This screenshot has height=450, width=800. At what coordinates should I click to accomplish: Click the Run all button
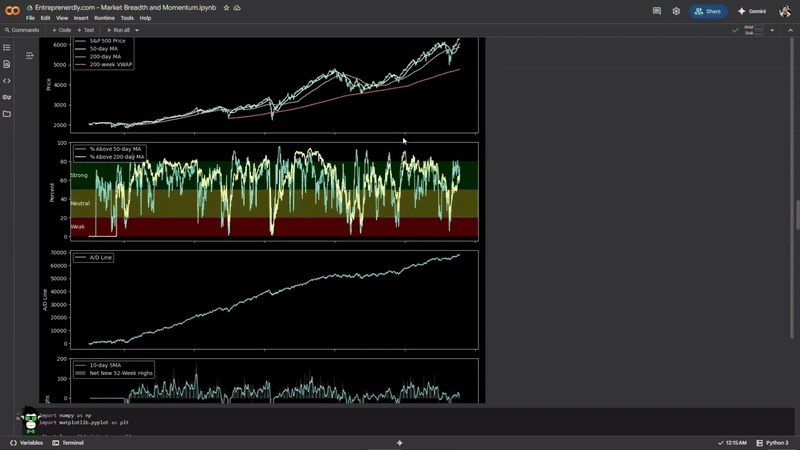click(118, 30)
